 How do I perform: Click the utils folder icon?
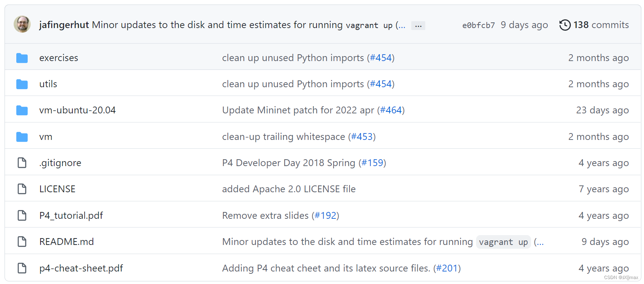coord(22,84)
